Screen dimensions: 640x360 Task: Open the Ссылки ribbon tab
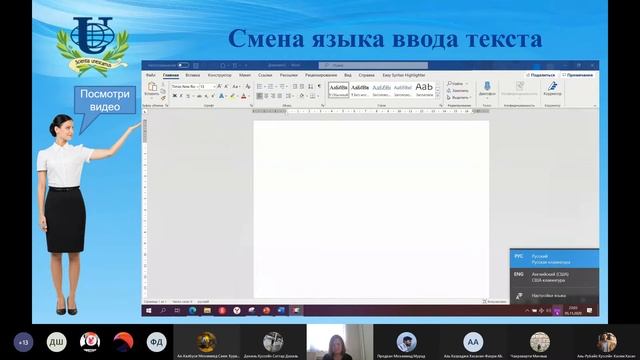265,76
